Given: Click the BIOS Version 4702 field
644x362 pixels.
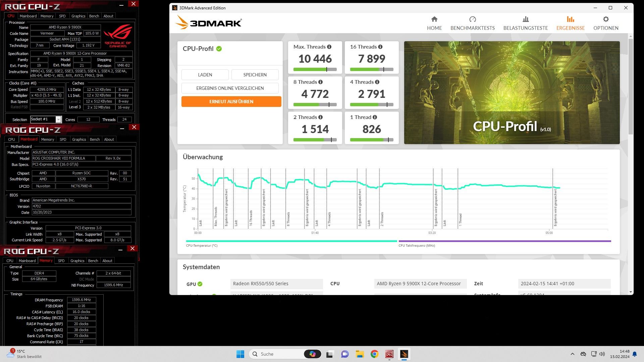Looking at the screenshot, I should [x=82, y=206].
